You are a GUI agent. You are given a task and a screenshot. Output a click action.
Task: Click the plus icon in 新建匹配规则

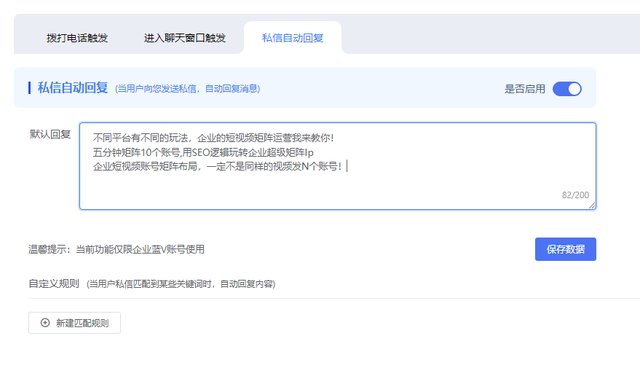click(x=45, y=323)
